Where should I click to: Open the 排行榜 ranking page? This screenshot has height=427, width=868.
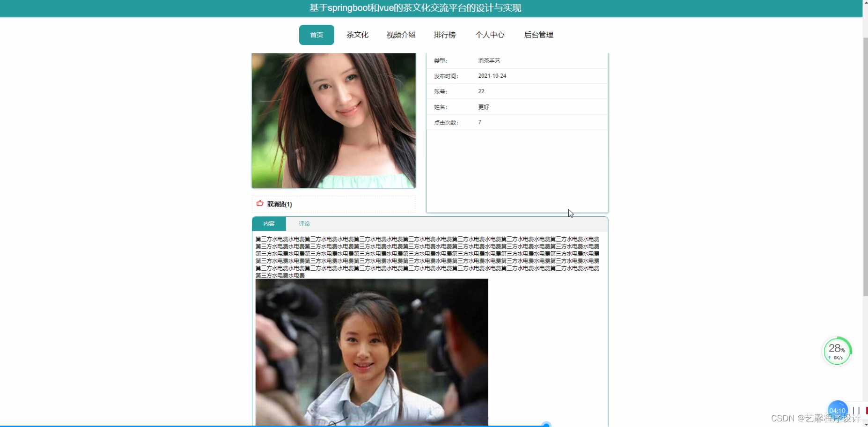click(444, 35)
